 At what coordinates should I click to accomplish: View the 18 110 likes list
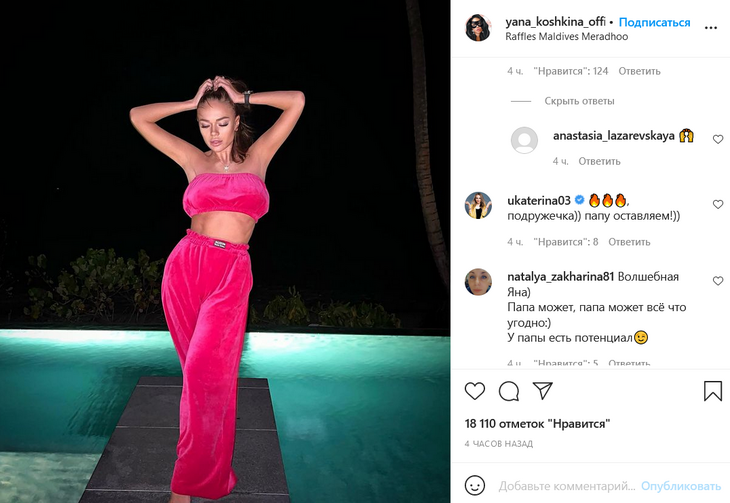(x=537, y=424)
